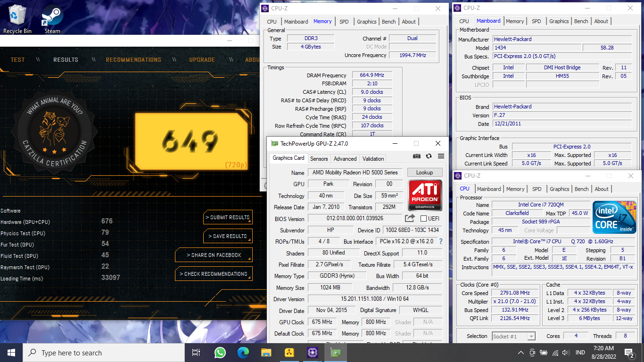Open the SPD tab in the CPU-Z Memory window
The width and height of the screenshot is (644, 362).
[x=344, y=22]
